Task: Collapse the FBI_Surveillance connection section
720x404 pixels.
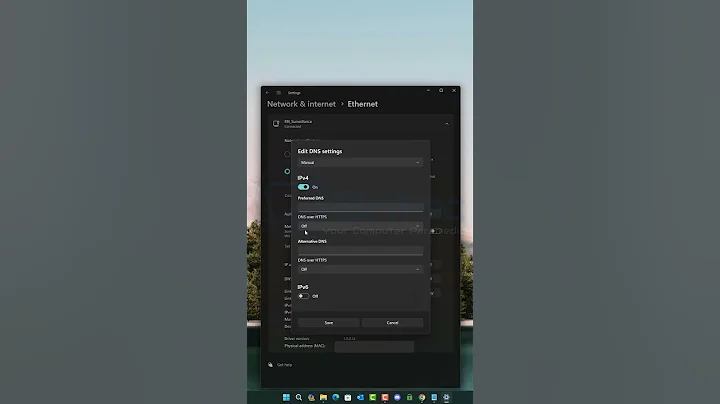Action: (446, 124)
